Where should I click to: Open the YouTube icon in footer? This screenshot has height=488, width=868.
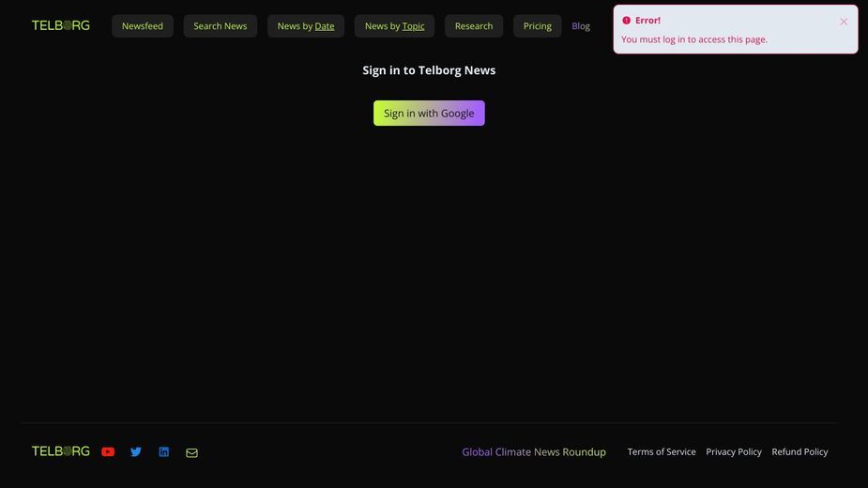point(108,452)
